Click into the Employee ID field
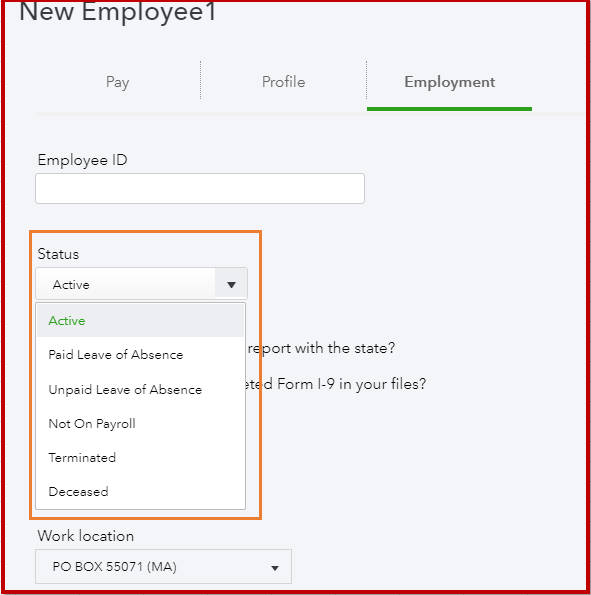 [200, 189]
